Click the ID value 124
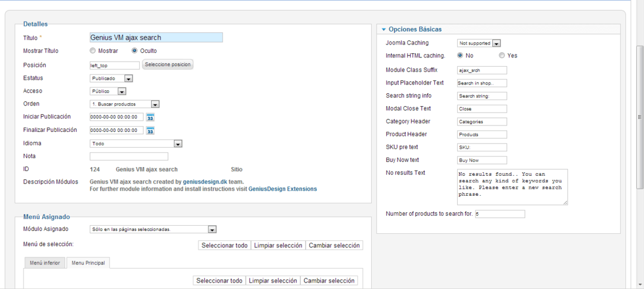This screenshot has width=644, height=289. click(x=95, y=169)
